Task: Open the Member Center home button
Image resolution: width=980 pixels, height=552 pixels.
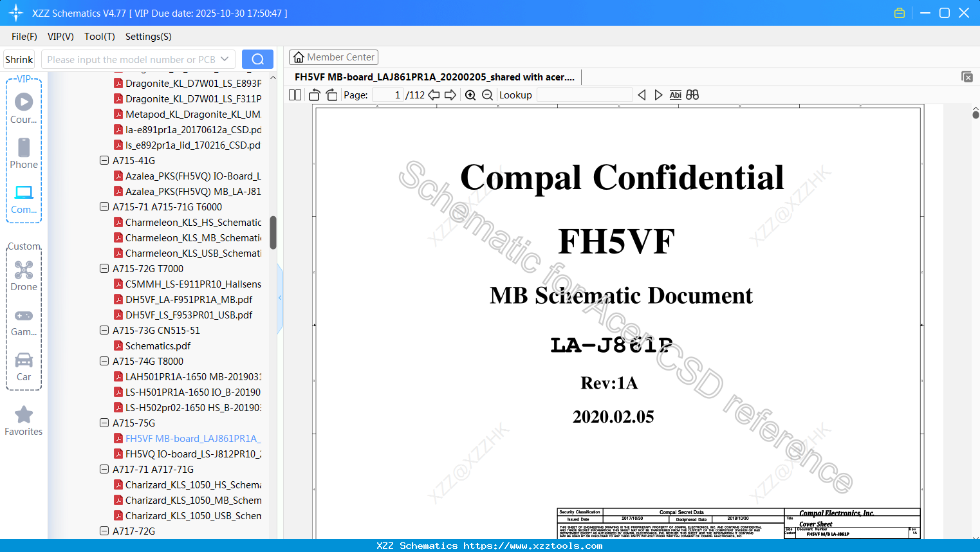Action: tap(333, 57)
